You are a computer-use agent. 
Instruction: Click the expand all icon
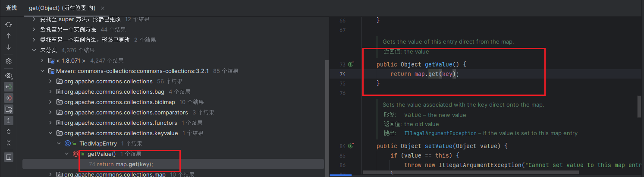coord(9,132)
